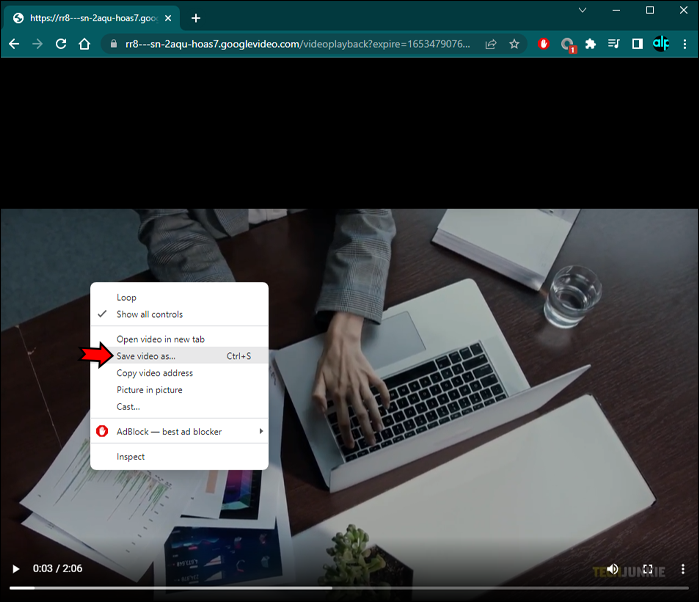The height and width of the screenshot is (602, 699).
Task: Expand AdBlock — best ad blocker submenu
Action: click(179, 432)
